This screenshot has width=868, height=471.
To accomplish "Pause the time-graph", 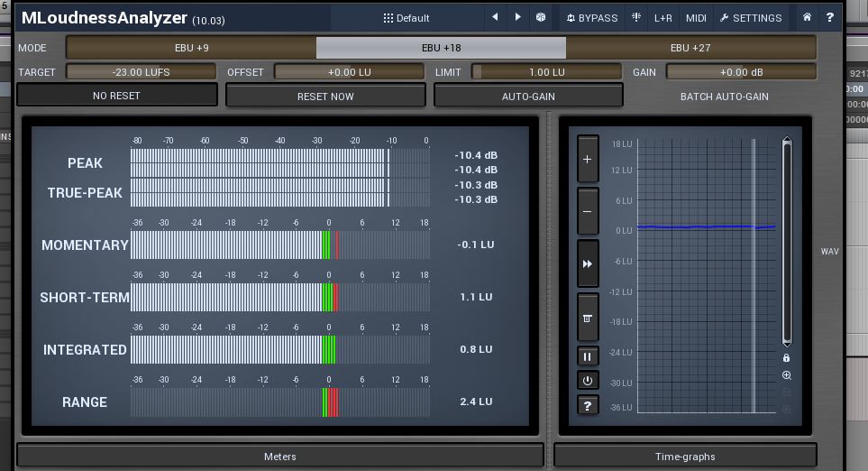I will (588, 356).
